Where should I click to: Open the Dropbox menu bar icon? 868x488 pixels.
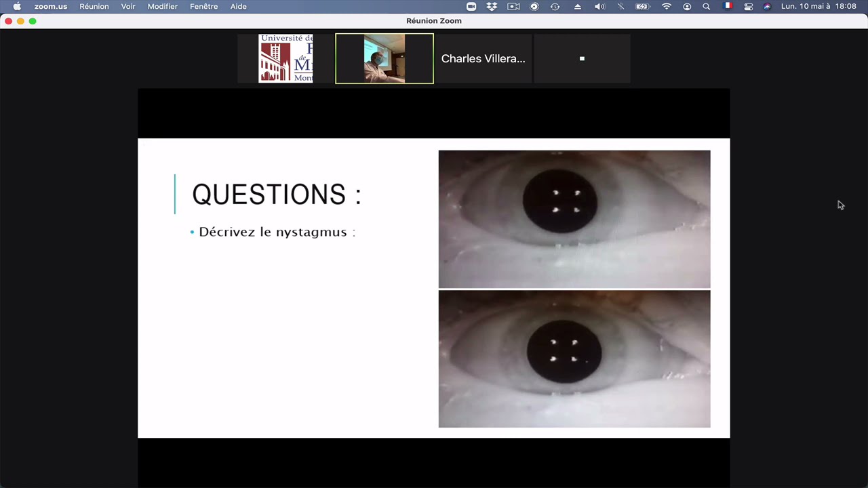coord(492,6)
